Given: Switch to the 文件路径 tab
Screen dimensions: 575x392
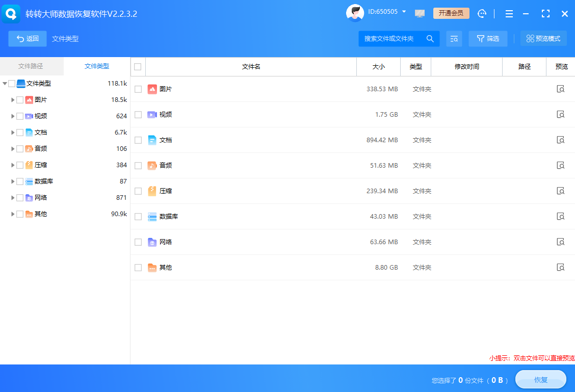Looking at the screenshot, I should tap(31, 66).
